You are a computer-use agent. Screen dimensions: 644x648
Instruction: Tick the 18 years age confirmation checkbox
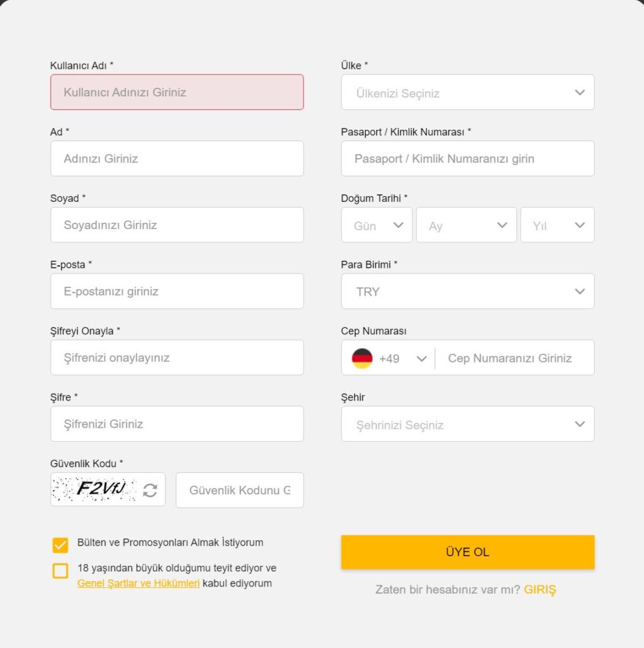tap(60, 571)
